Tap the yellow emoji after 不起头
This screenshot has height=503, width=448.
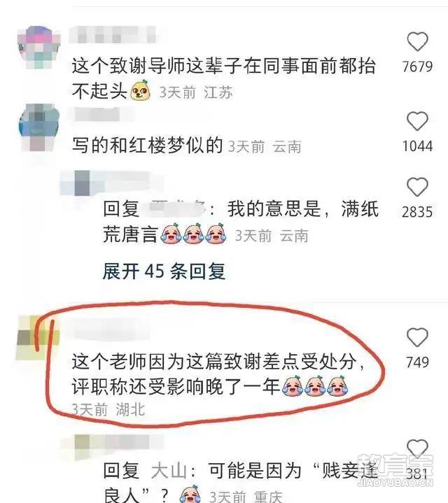pos(141,90)
